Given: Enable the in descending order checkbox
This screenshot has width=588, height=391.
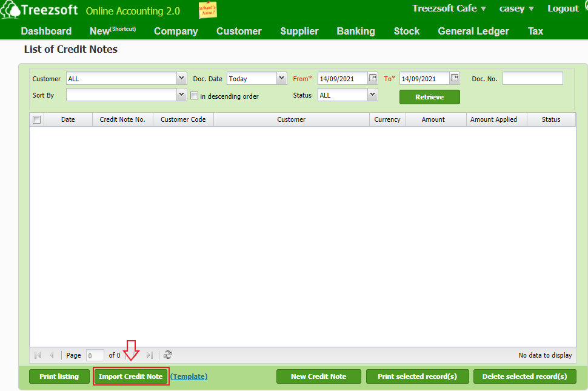Looking at the screenshot, I should (194, 96).
